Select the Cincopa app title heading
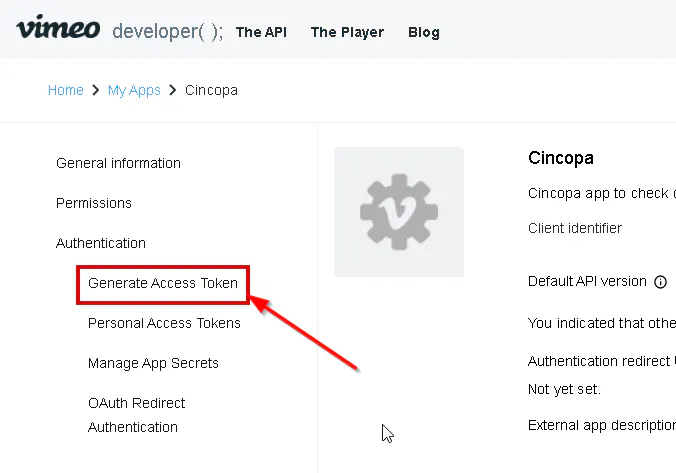Image resolution: width=676 pixels, height=473 pixels. (560, 158)
